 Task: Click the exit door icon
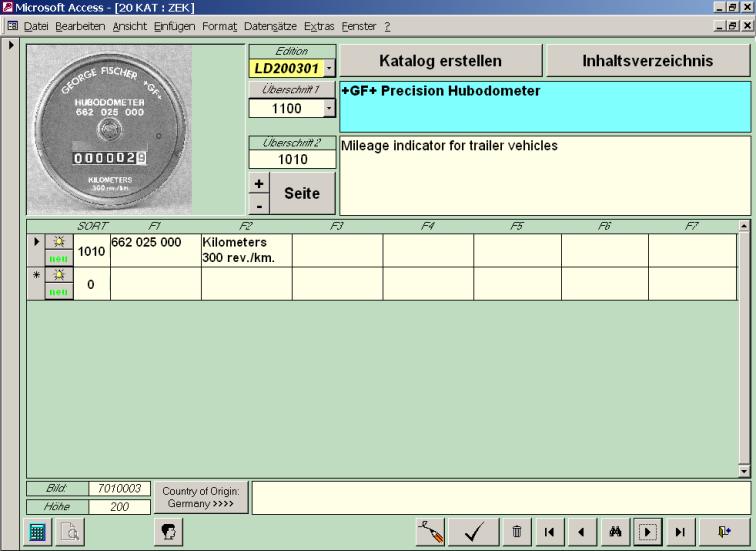[x=724, y=533]
